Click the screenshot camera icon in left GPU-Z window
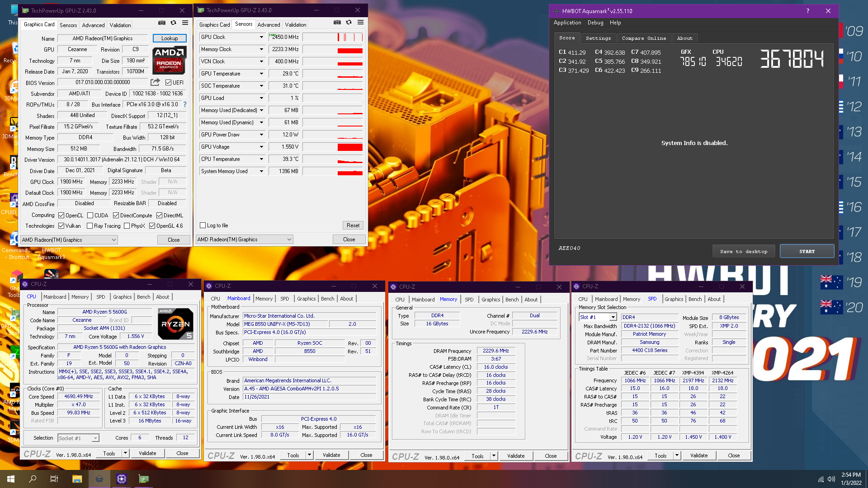 pos(162,23)
